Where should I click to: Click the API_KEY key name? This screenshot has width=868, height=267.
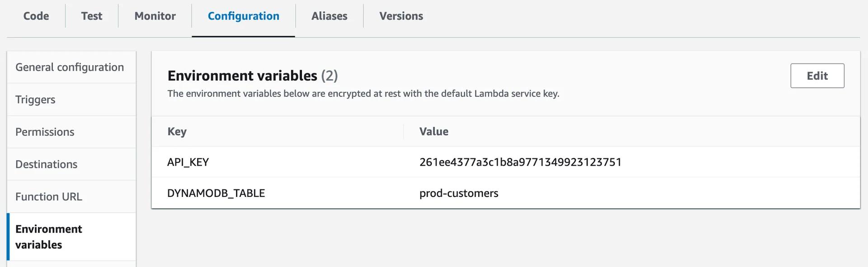tap(188, 162)
